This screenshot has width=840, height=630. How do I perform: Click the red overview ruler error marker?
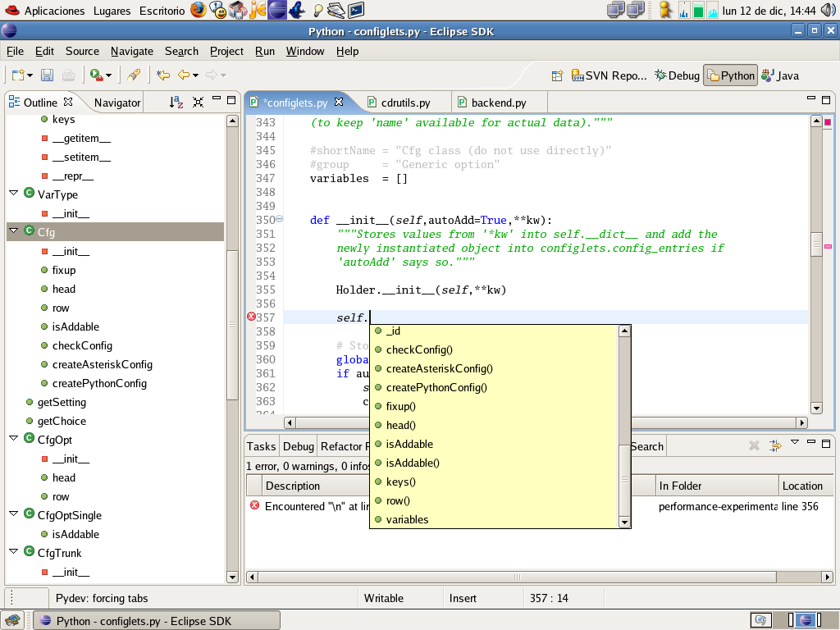pos(828,122)
